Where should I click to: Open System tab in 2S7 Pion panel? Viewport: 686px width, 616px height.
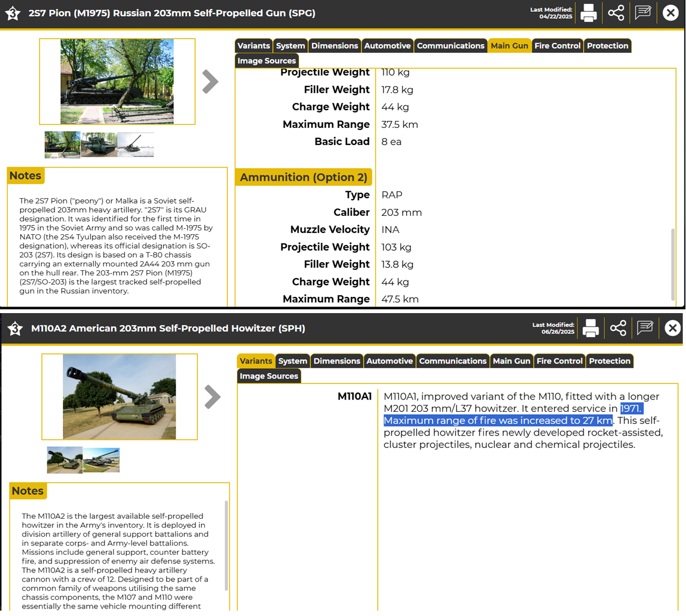(x=291, y=46)
